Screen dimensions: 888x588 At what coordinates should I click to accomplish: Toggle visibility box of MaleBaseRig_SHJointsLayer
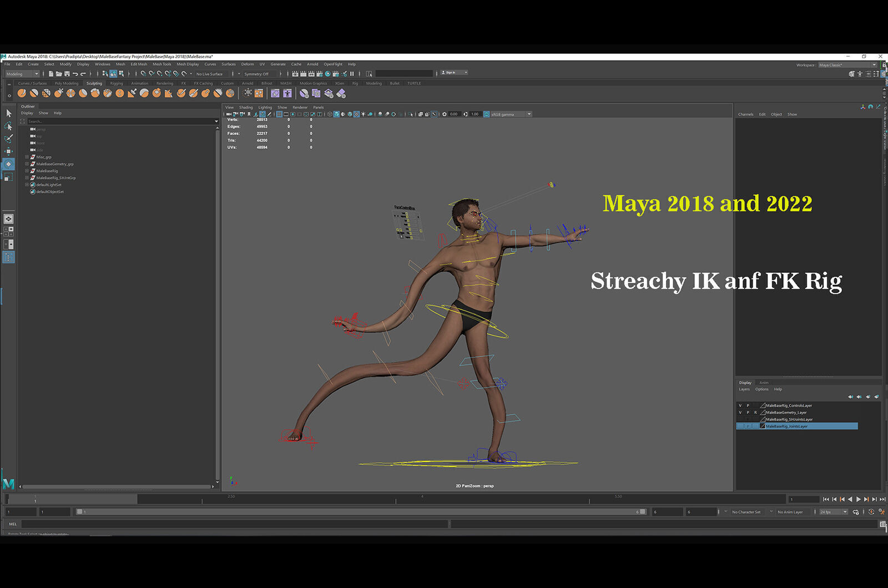pyautogui.click(x=740, y=419)
